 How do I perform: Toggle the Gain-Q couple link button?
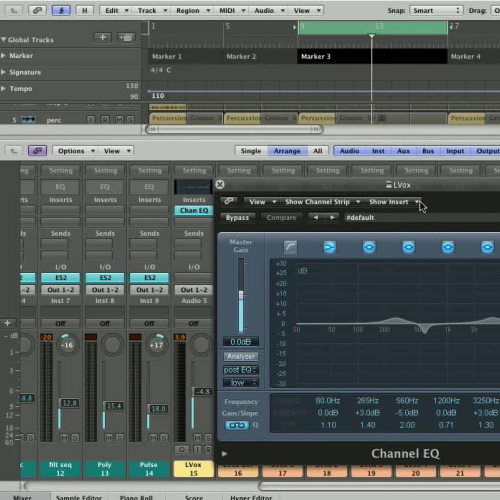pos(237,425)
